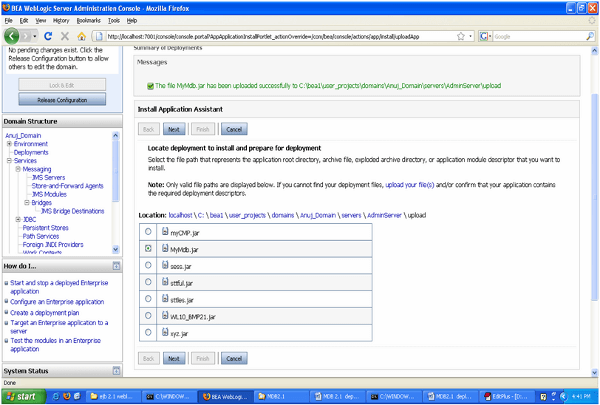This screenshot has width=600, height=405.
Task: Open Internet Explorer from quick launch
Action: (x=56, y=397)
